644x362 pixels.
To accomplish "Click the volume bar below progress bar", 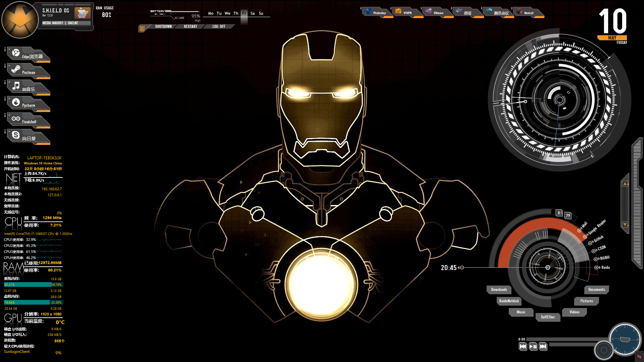I will click(x=572, y=345).
